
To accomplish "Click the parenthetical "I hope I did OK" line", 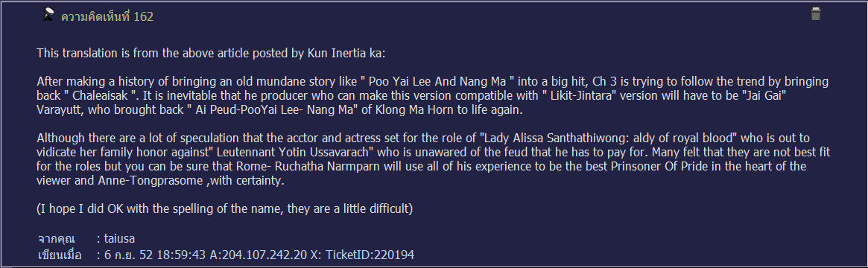I will click(225, 209).
